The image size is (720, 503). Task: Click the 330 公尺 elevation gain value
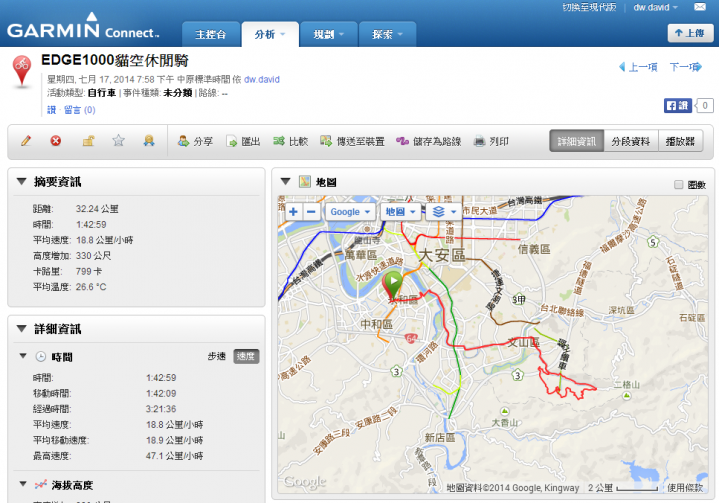pyautogui.click(x=93, y=256)
